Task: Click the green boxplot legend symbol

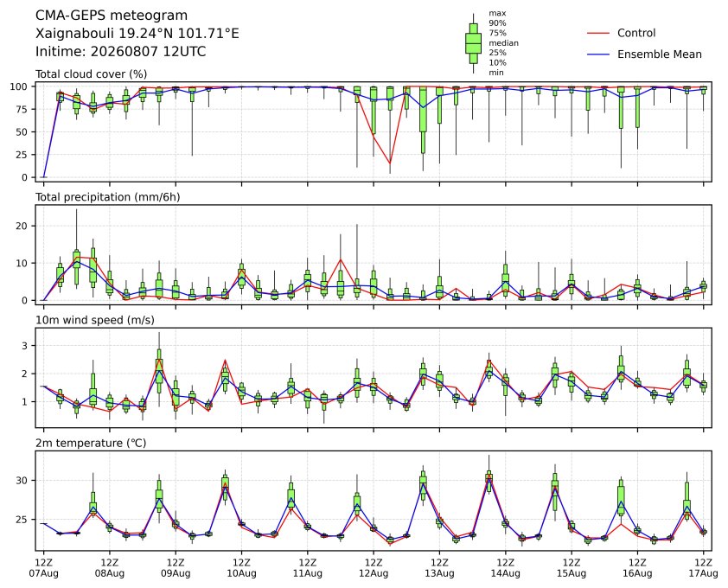Action: (x=473, y=43)
